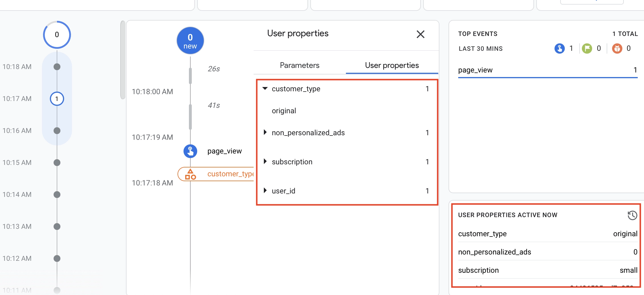644x295 pixels.
Task: Click the blue events icon in Top Events
Action: click(x=559, y=49)
